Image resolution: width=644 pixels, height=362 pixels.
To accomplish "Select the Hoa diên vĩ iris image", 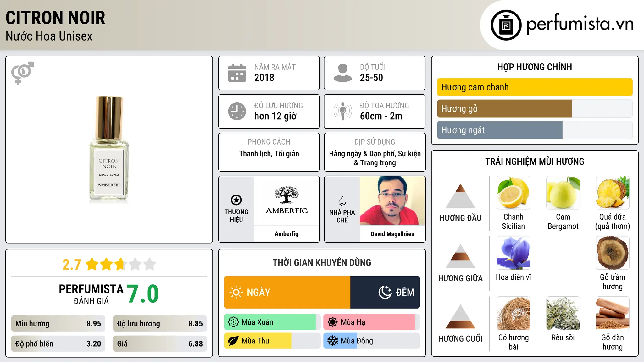I will (x=514, y=253).
